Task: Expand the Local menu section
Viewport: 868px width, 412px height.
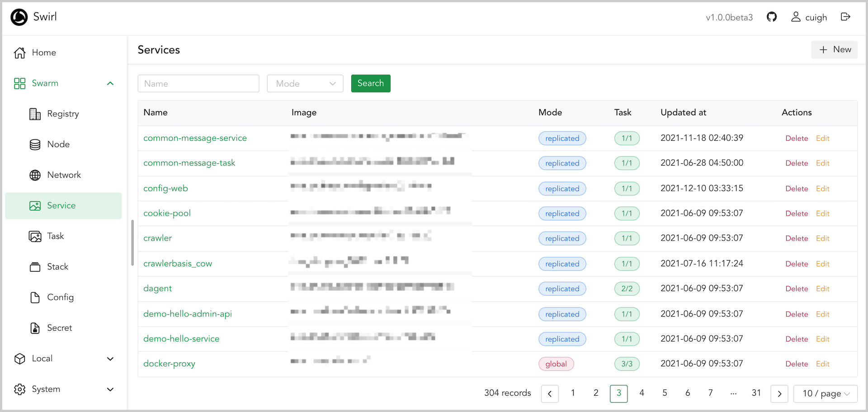Action: pyautogui.click(x=110, y=359)
